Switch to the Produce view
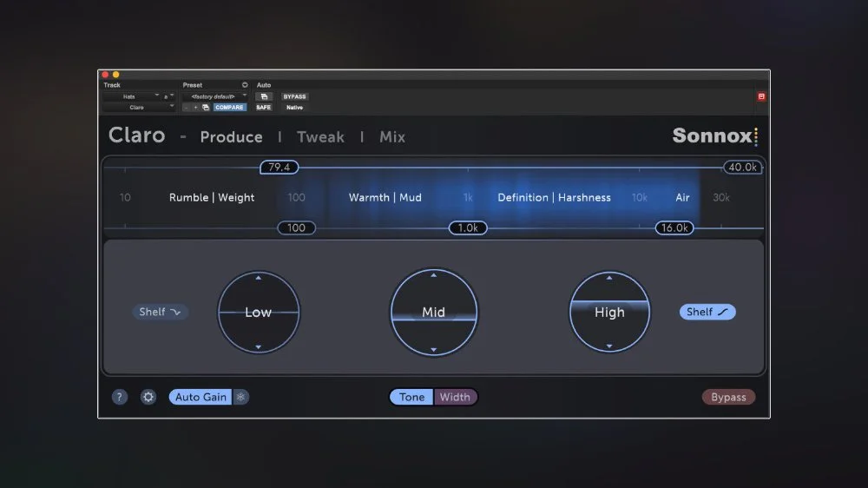 click(232, 137)
